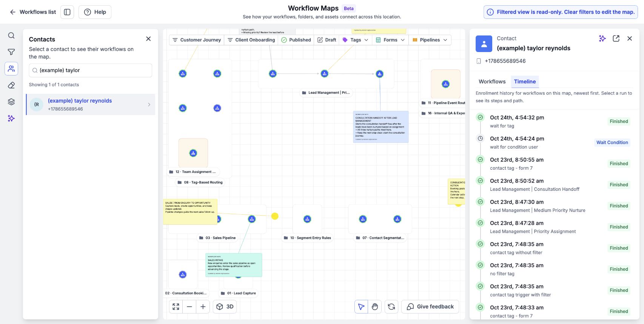
Task: Click the eraser clear-filters sidebar icon
Action: point(11,85)
